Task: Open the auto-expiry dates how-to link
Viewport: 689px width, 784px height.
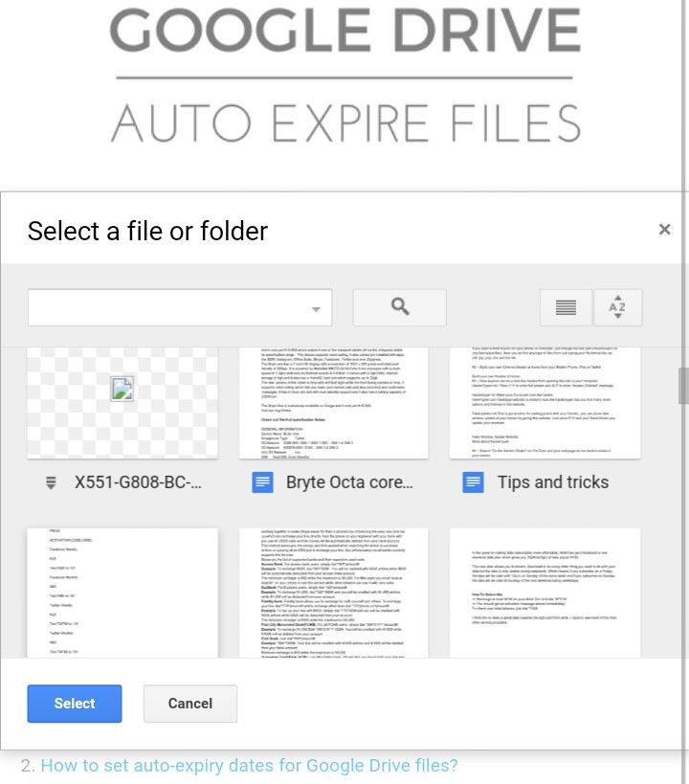Action: 249,766
